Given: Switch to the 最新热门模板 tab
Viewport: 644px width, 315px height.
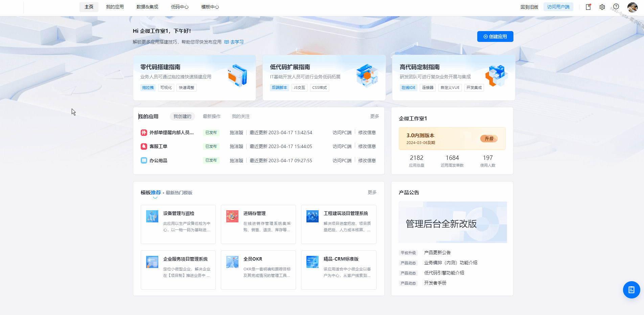Looking at the screenshot, I should coord(179,192).
